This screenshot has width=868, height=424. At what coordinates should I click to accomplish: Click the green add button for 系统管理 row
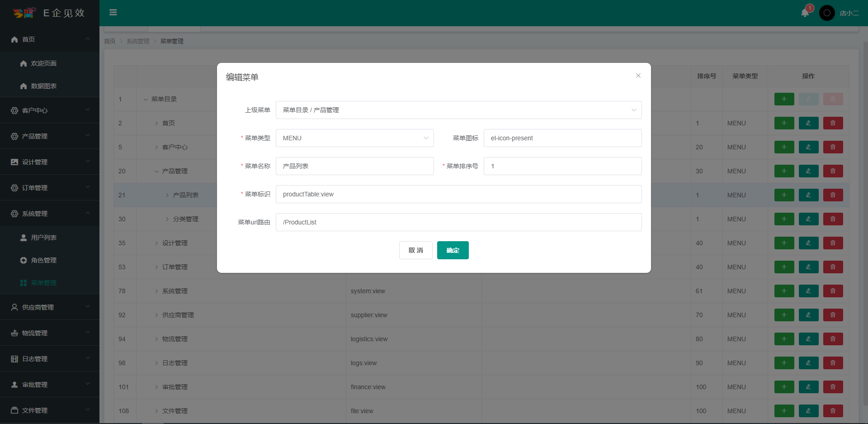(x=784, y=291)
